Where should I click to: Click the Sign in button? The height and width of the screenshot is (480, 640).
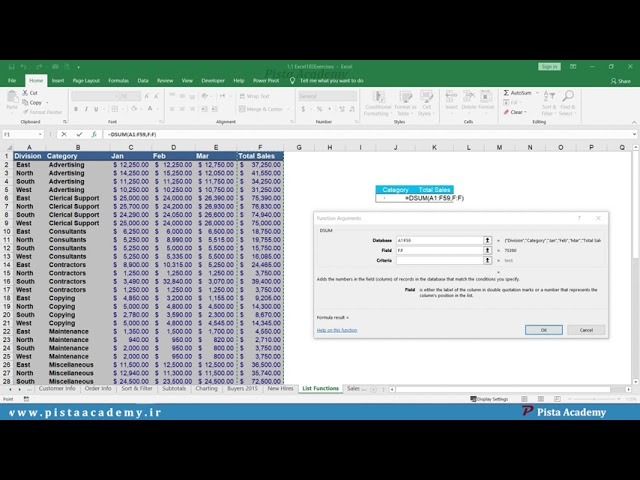(x=549, y=67)
